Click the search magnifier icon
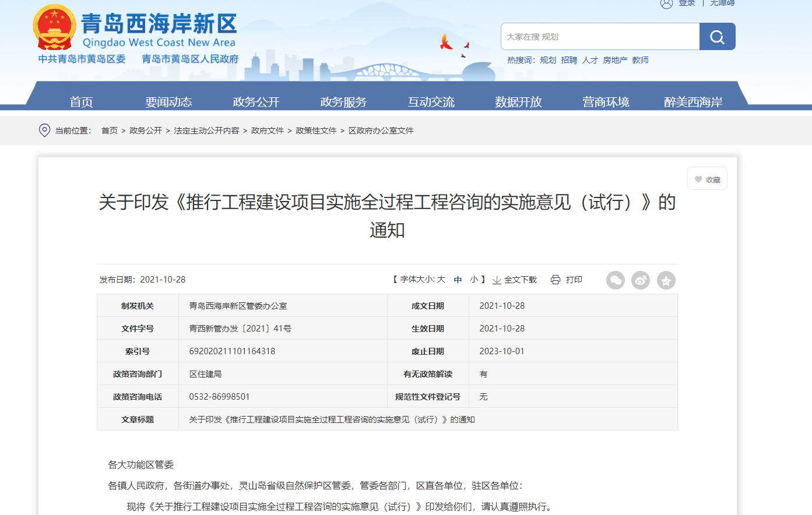The image size is (812, 515). click(717, 36)
